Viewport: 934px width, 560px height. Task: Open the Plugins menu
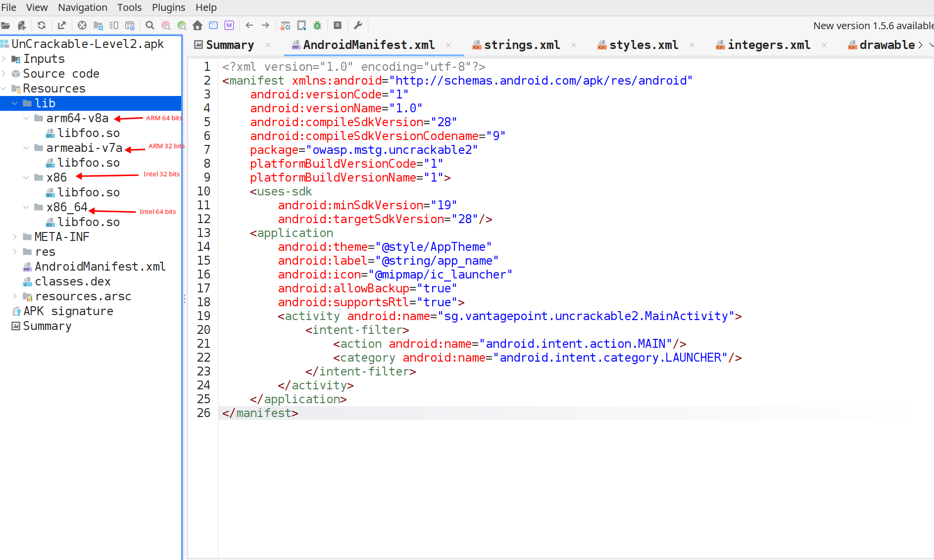(168, 7)
